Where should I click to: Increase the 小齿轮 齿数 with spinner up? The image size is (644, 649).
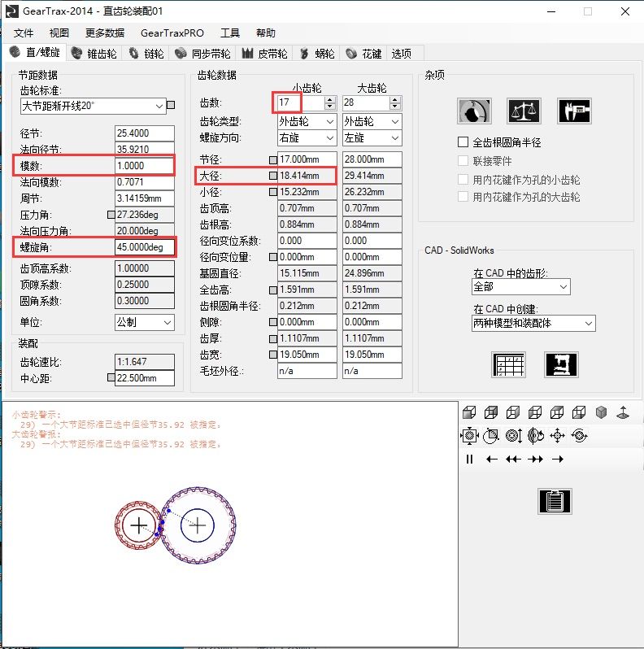pyautogui.click(x=330, y=99)
